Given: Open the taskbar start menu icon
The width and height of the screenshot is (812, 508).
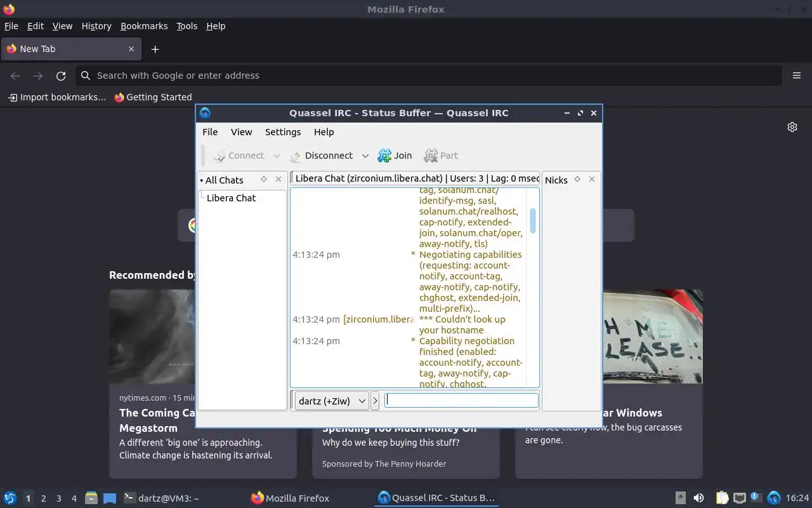Looking at the screenshot, I should pyautogui.click(x=10, y=498).
